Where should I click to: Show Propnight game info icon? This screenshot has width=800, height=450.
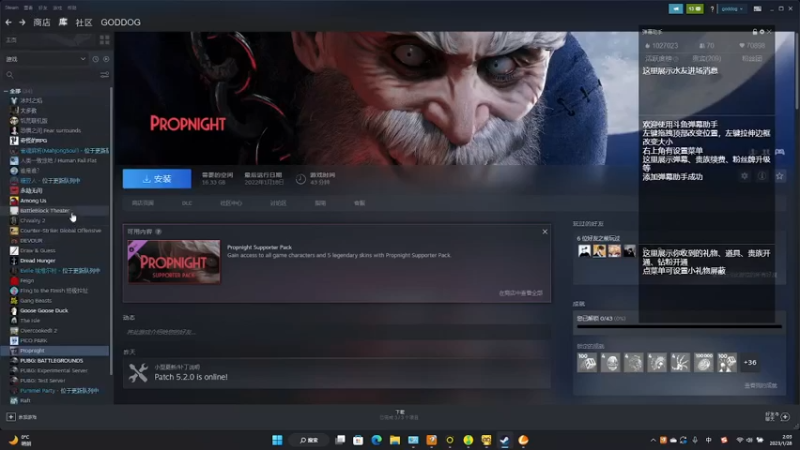click(x=762, y=176)
